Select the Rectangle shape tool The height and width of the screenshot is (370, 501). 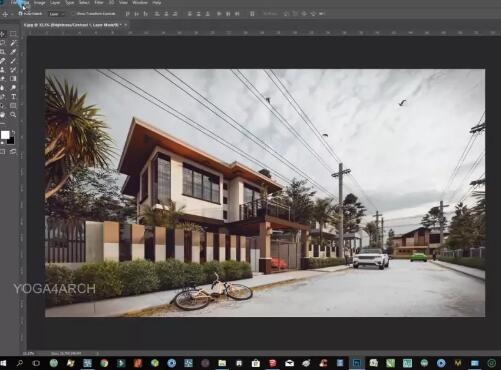tap(13, 106)
